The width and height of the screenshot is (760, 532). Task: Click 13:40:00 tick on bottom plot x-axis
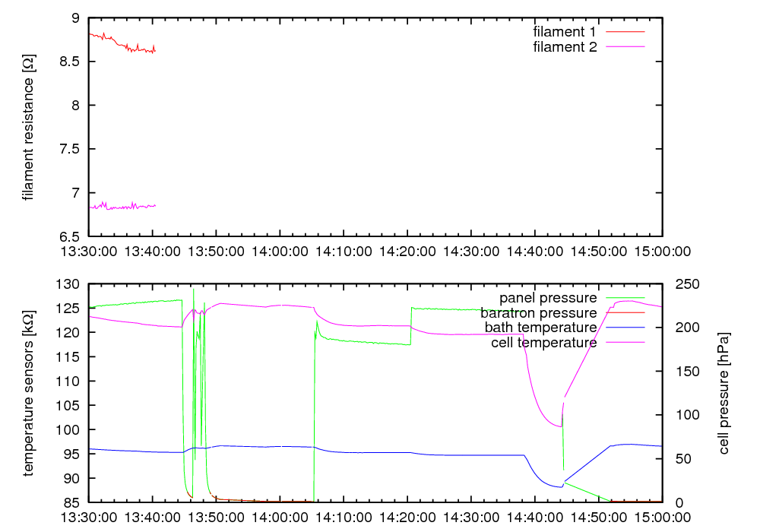[153, 516]
